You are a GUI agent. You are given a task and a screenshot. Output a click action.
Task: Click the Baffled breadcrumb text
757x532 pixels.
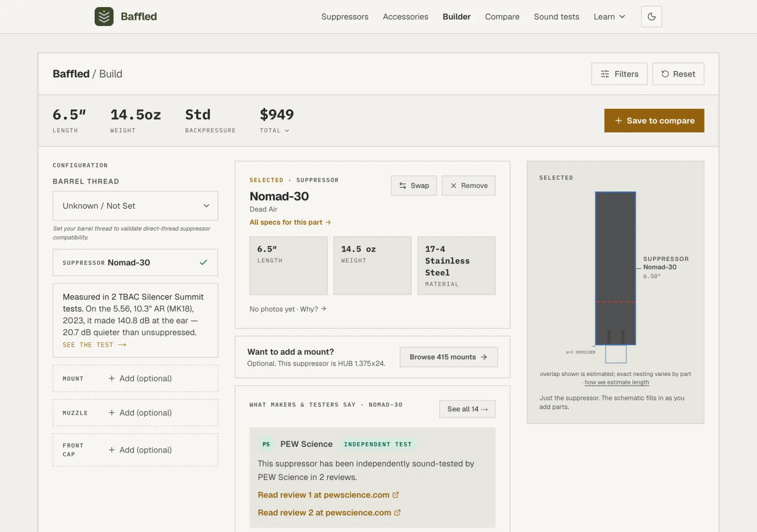71,74
